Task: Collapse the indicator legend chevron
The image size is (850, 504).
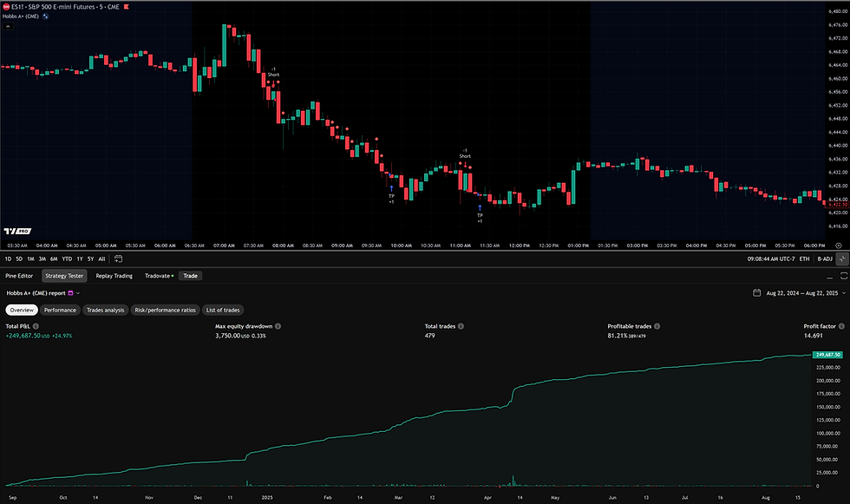Action: tap(8, 26)
